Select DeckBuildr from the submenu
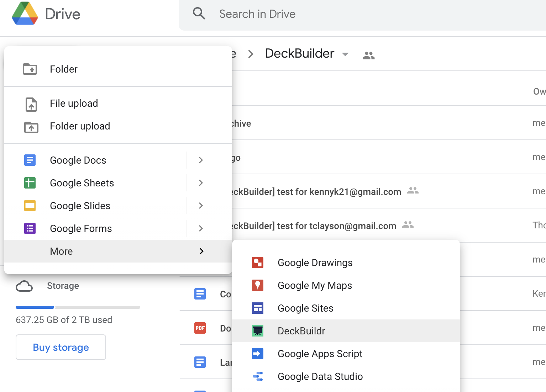Image resolution: width=546 pixels, height=392 pixels. [x=346, y=331]
